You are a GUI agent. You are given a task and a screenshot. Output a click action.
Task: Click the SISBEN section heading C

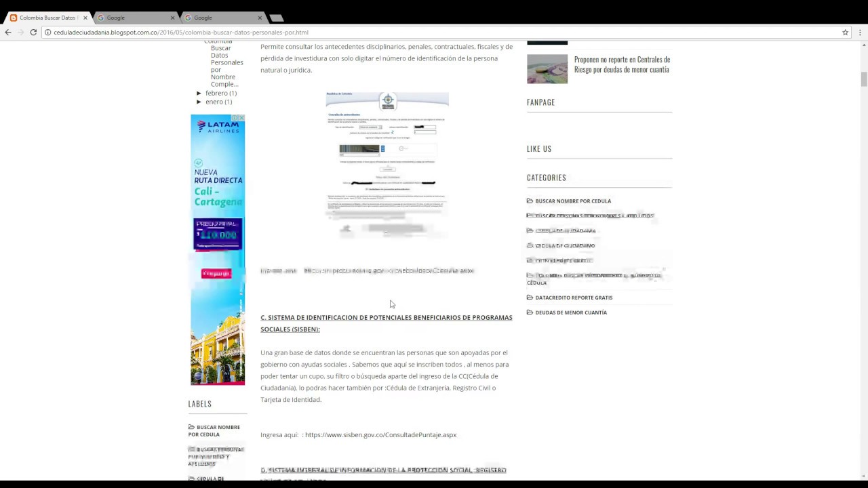coord(387,323)
